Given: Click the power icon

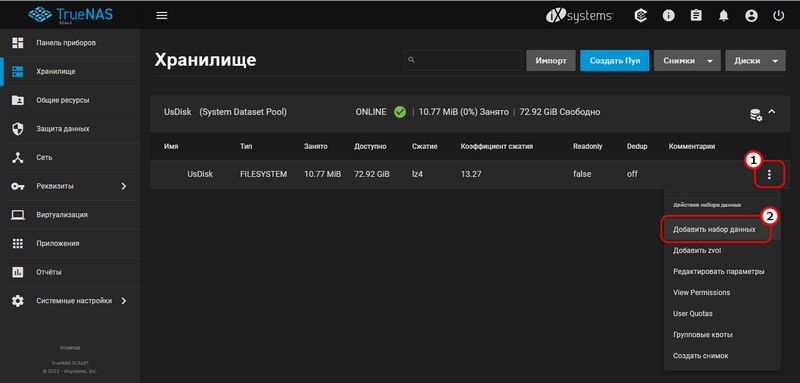Looking at the screenshot, I should (x=778, y=16).
